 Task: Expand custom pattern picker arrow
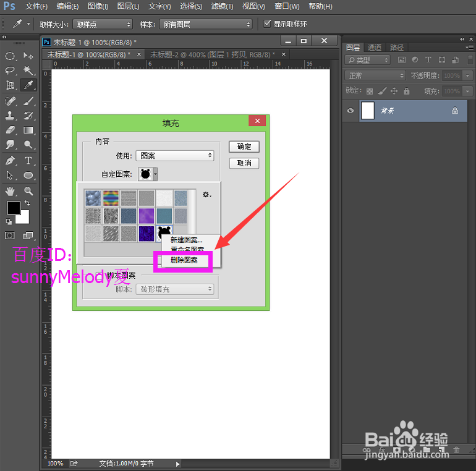[155, 174]
